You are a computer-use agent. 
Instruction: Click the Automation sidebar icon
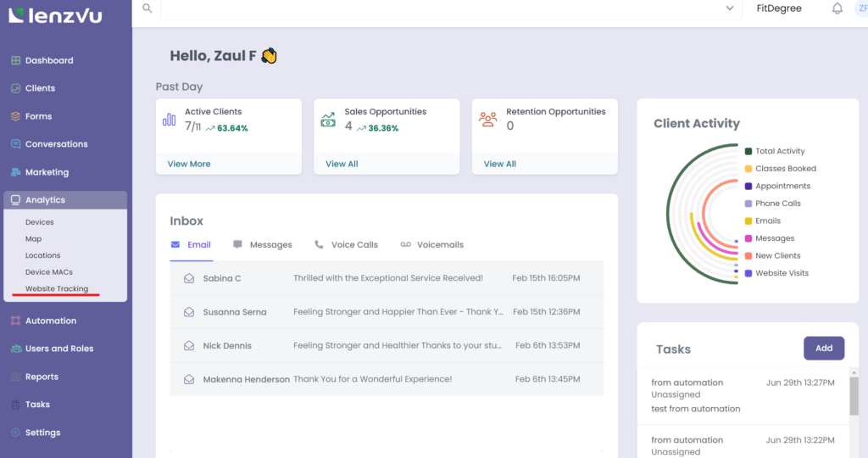click(15, 321)
